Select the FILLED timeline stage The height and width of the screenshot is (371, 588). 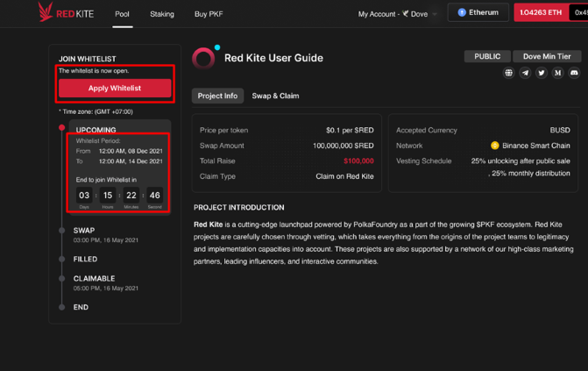click(x=85, y=259)
